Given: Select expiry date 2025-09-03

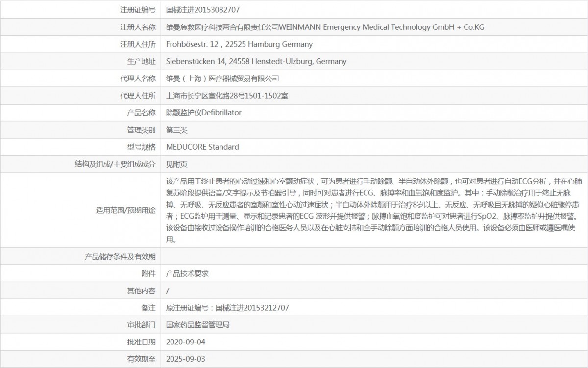Looking at the screenshot, I should coord(186,359).
